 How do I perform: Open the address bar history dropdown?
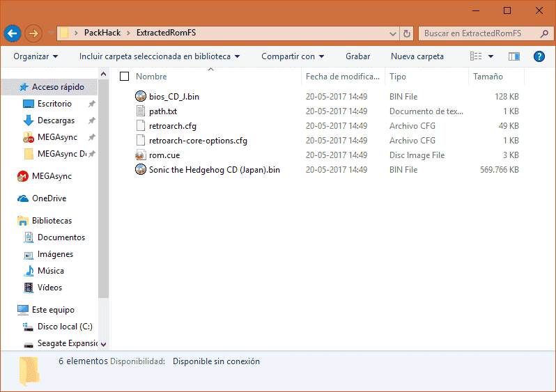click(x=392, y=33)
